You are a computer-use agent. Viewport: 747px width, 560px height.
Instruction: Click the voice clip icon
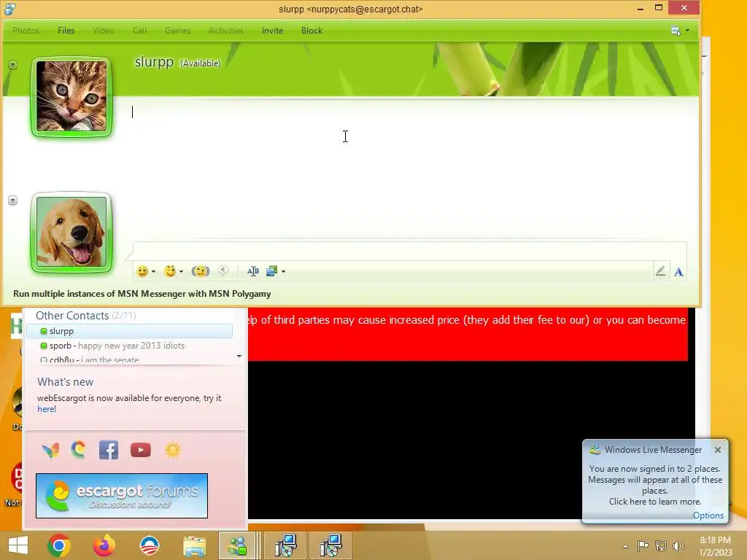click(x=223, y=271)
